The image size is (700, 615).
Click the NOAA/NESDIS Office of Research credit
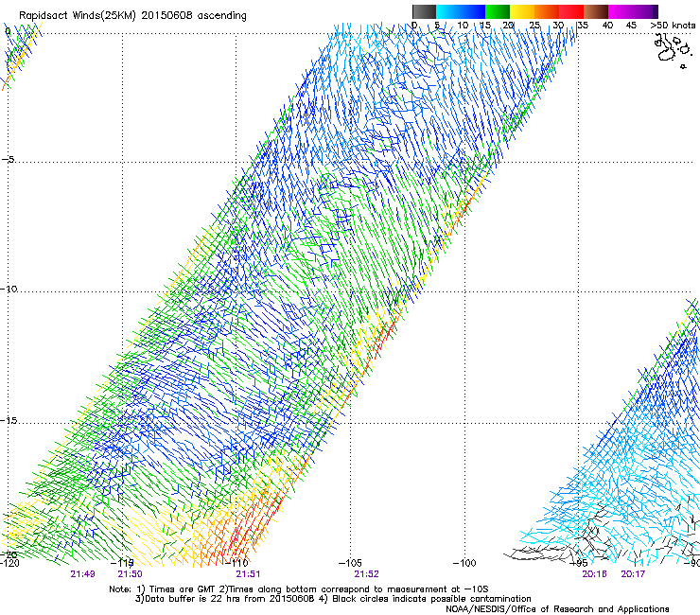coord(557,609)
